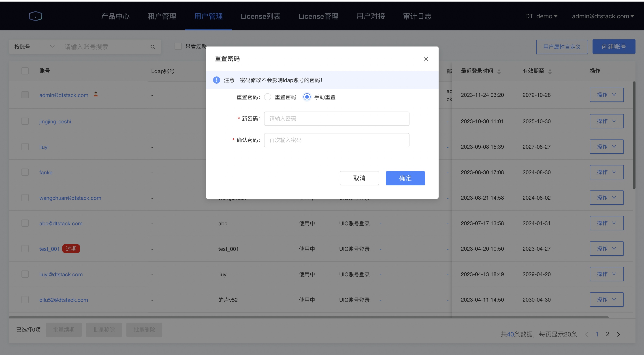Viewport: 644px width, 355px height.
Task: Select the 手动重置 radio option
Action: [x=307, y=97]
